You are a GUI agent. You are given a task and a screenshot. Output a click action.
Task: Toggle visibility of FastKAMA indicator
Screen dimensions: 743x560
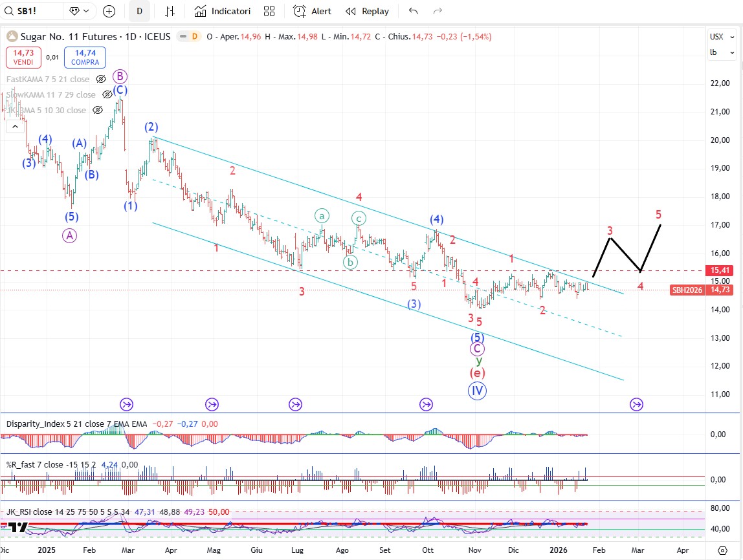[x=101, y=79]
